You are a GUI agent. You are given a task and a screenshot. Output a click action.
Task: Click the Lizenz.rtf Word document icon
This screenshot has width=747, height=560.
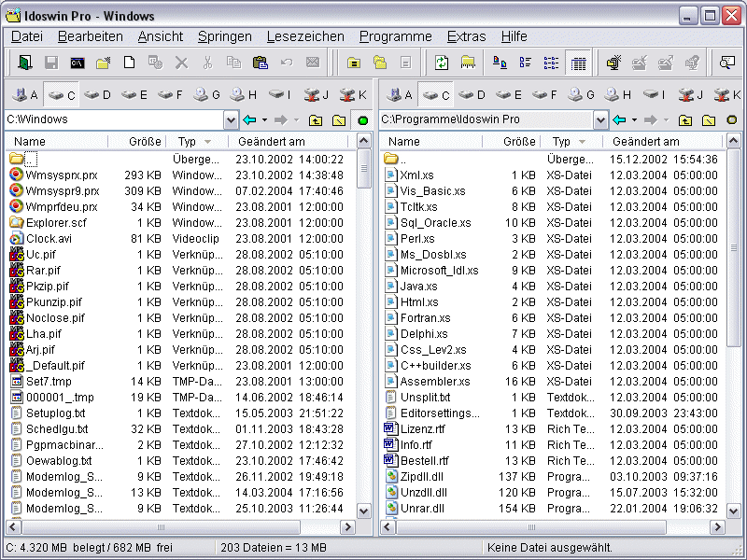coord(390,429)
